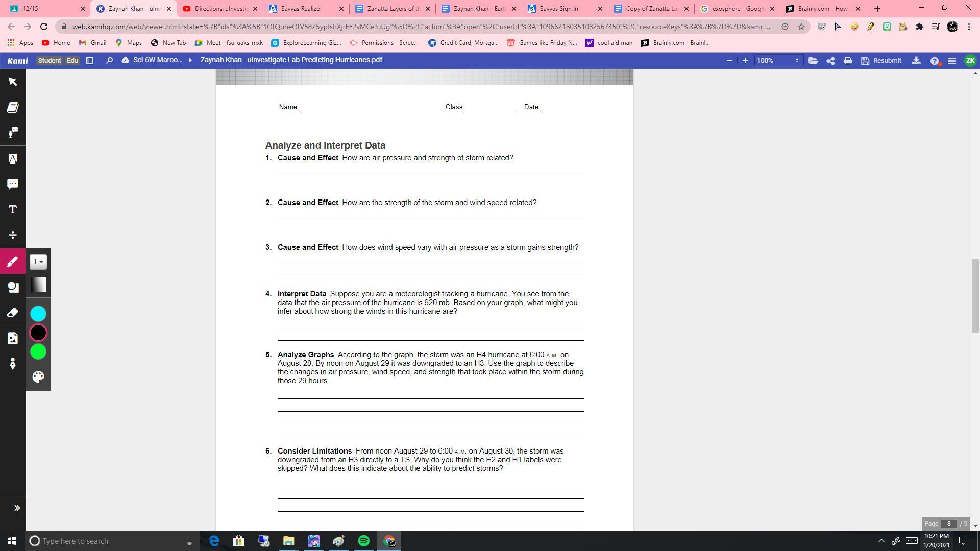Screen dimensions: 980x551
Task: Toggle the sidebar panel view icon
Action: 90,61
